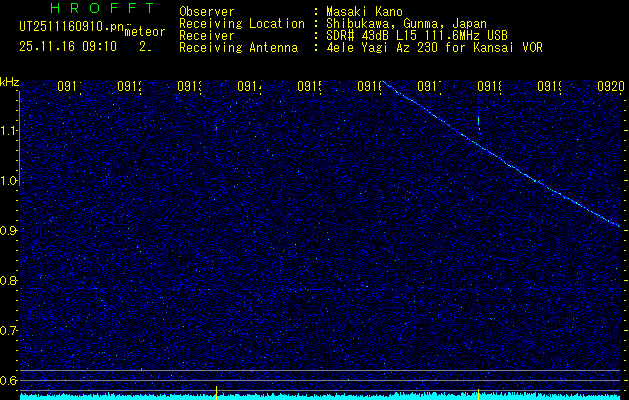Click the 0920 time axis label
This screenshot has height=400, width=629.
coord(611,86)
